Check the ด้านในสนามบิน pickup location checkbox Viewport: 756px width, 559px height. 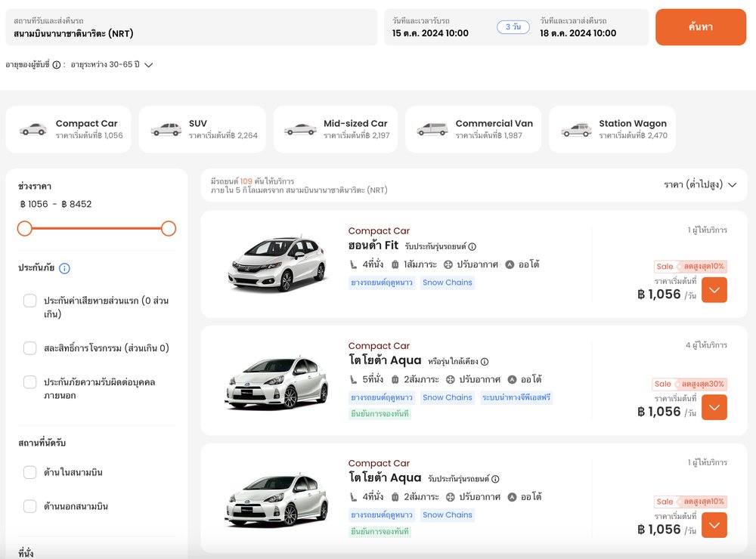tap(30, 472)
